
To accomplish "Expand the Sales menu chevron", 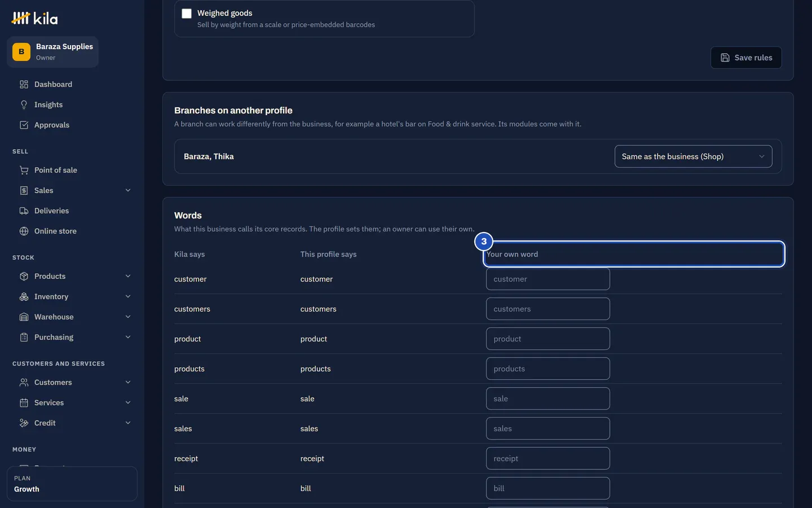I will [x=128, y=190].
